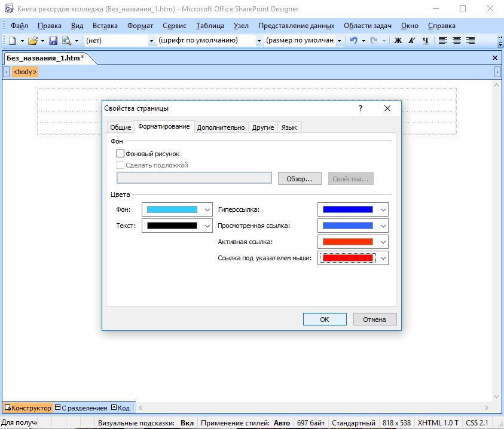Enable the Фоновый рисунок checkbox

click(120, 154)
